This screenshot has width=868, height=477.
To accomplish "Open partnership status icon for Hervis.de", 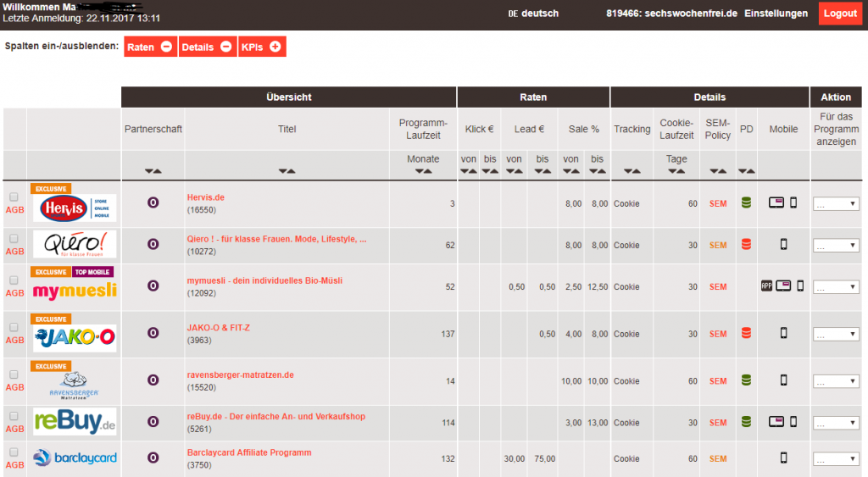I will point(153,202).
